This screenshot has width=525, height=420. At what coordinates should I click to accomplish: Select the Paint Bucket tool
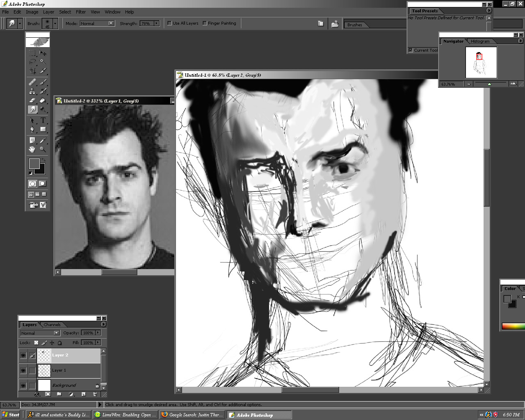click(43, 100)
